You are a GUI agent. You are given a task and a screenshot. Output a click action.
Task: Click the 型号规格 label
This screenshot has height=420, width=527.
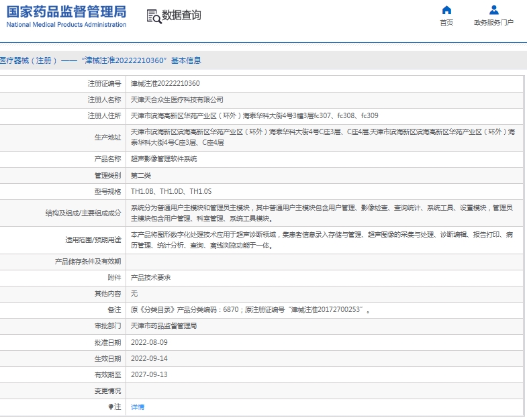tap(107, 191)
